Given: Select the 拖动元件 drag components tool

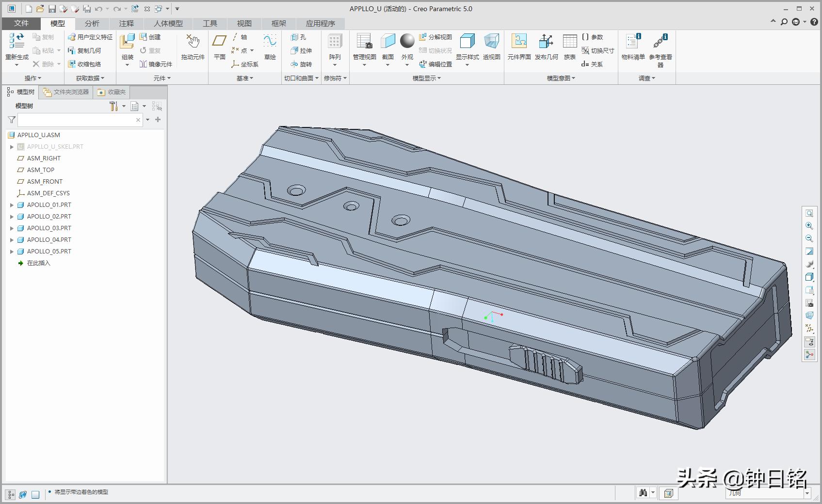Looking at the screenshot, I should pos(193,42).
